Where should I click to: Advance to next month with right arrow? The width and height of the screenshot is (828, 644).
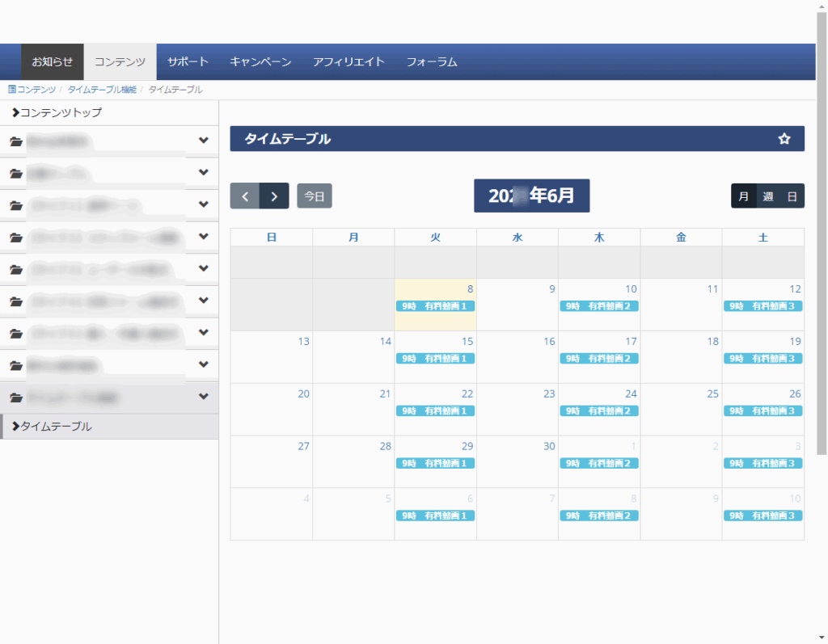274,196
